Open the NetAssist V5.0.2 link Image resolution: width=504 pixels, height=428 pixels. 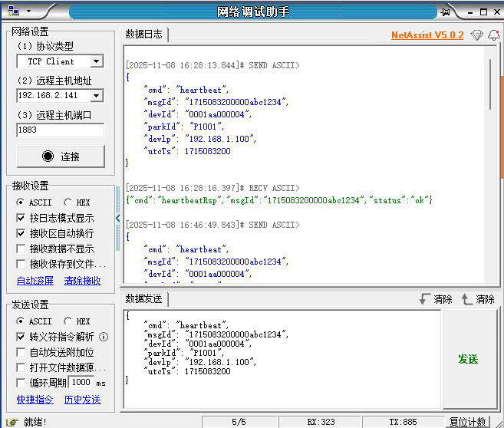pyautogui.click(x=427, y=35)
